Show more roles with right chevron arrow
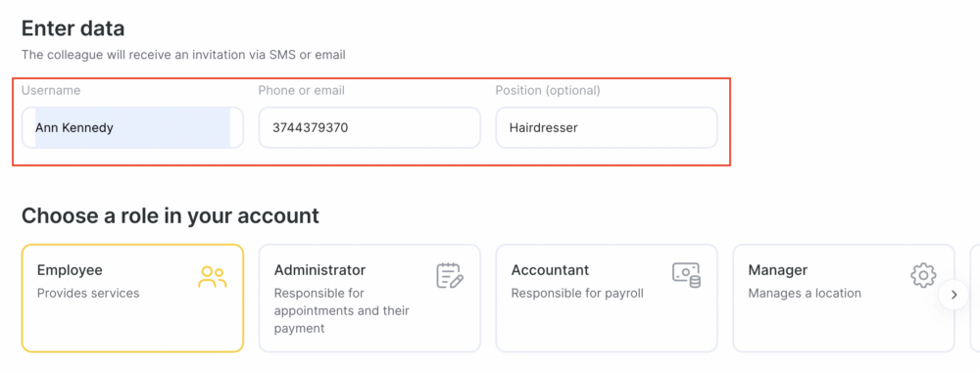The width and height of the screenshot is (980, 373). click(954, 295)
